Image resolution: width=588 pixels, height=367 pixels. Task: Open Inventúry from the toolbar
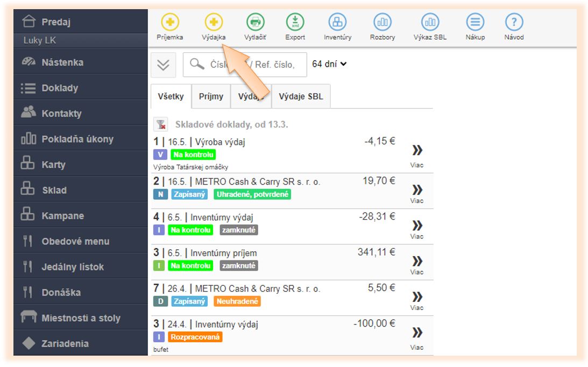tap(337, 23)
